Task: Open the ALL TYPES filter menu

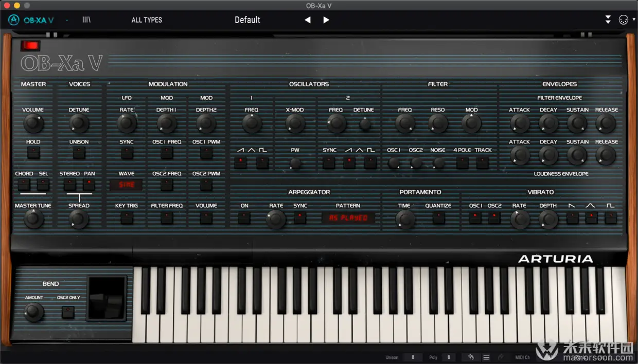Action: click(x=147, y=20)
